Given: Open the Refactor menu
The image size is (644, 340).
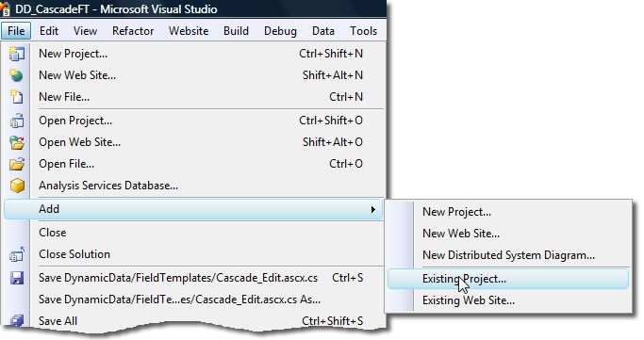Looking at the screenshot, I should pos(133,31).
